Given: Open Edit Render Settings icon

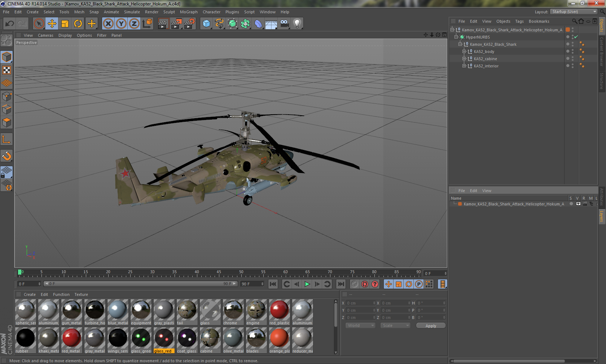Looking at the screenshot, I should click(189, 24).
